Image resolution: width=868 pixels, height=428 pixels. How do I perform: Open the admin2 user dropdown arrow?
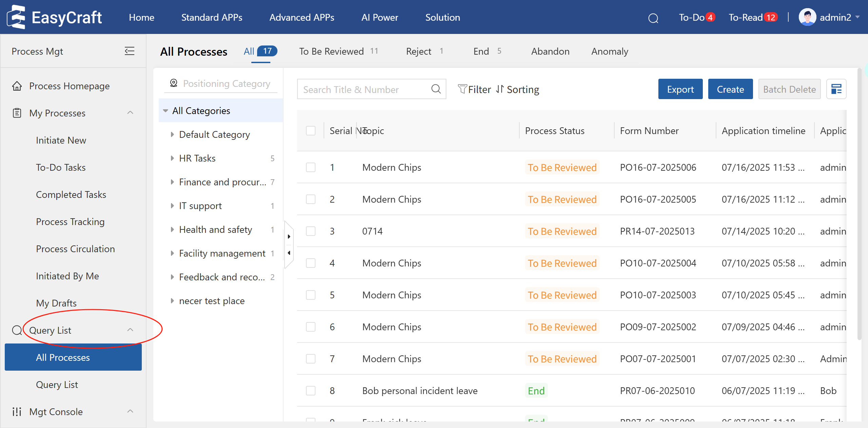pyautogui.click(x=858, y=17)
